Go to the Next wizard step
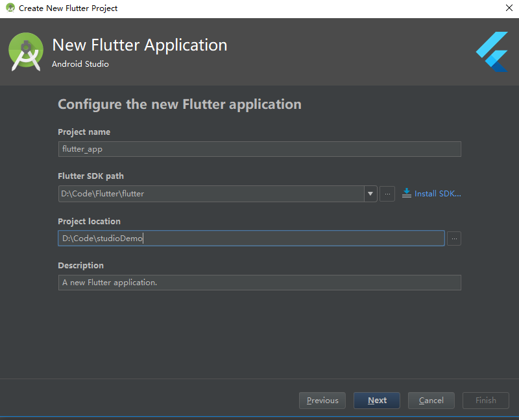 (377, 401)
